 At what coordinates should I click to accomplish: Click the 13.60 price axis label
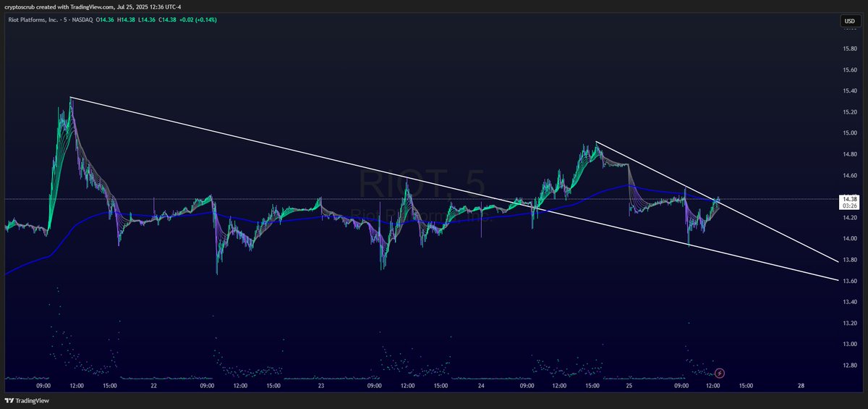(850, 281)
